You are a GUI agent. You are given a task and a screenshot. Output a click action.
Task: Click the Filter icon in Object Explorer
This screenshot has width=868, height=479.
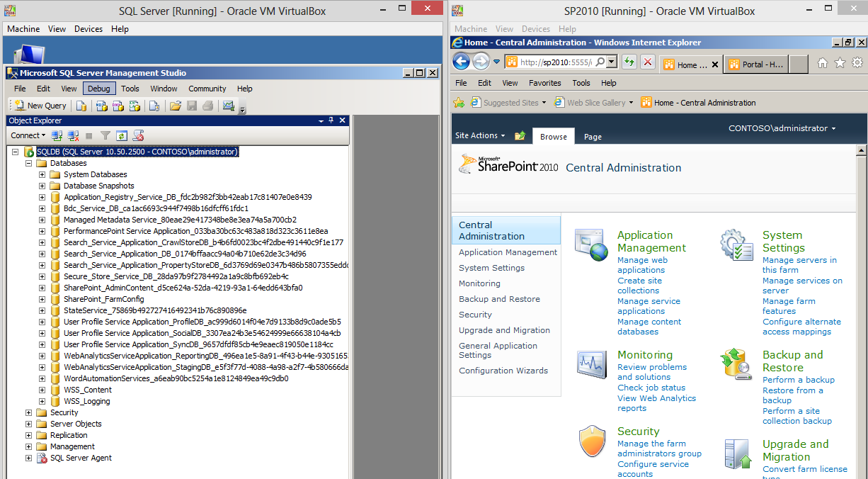(105, 135)
